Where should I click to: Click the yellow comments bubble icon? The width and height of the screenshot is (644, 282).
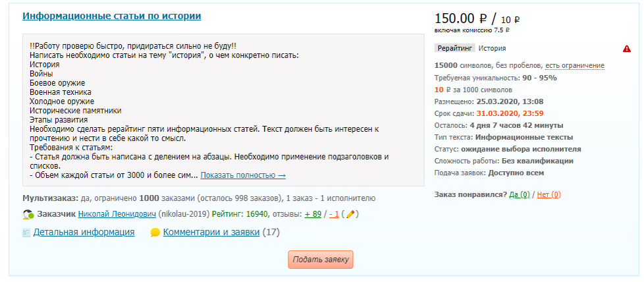coord(155,233)
